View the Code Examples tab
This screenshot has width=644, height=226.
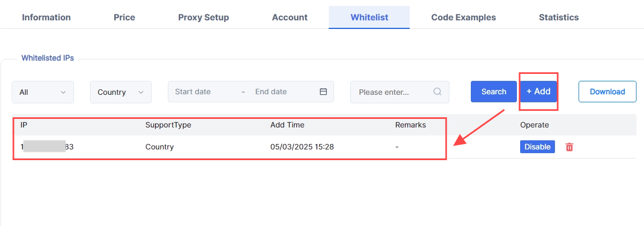[x=463, y=17]
